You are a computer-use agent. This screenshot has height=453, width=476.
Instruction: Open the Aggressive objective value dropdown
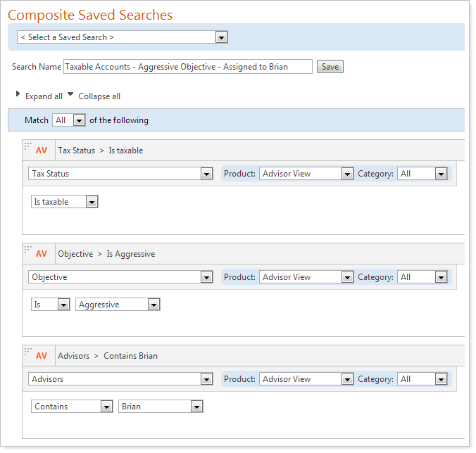coord(118,305)
